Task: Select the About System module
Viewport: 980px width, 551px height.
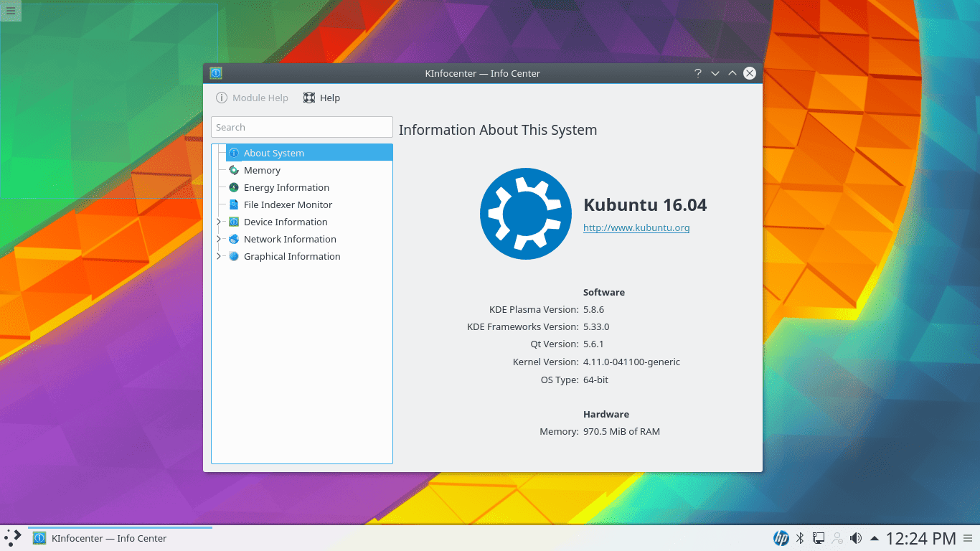Action: [x=309, y=153]
